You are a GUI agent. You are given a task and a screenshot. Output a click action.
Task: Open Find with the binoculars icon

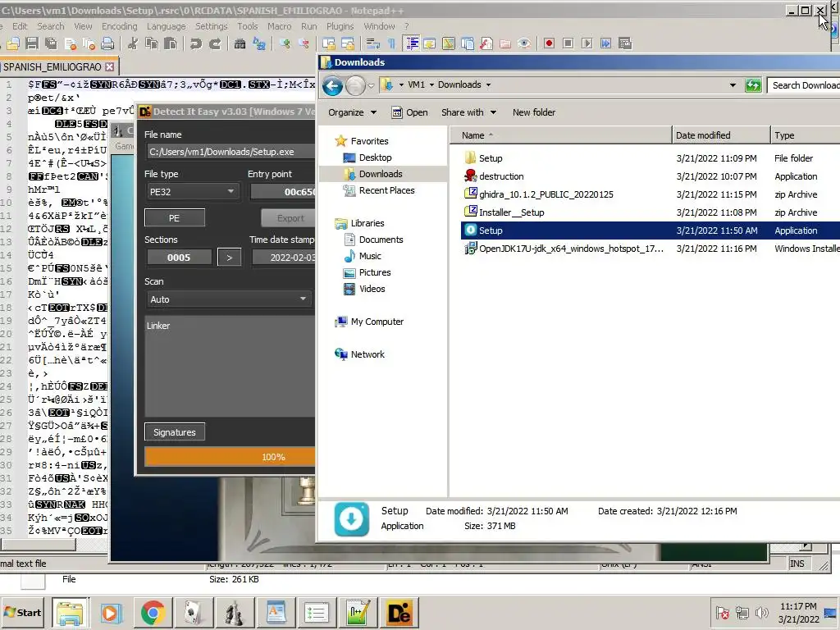point(240,43)
